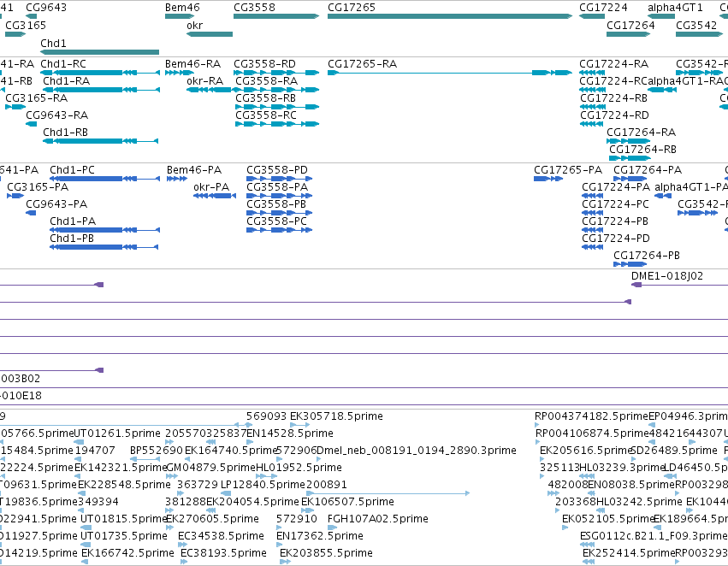Select protein label CG17224-PC
This screenshot has width=728, height=566.
(615, 204)
